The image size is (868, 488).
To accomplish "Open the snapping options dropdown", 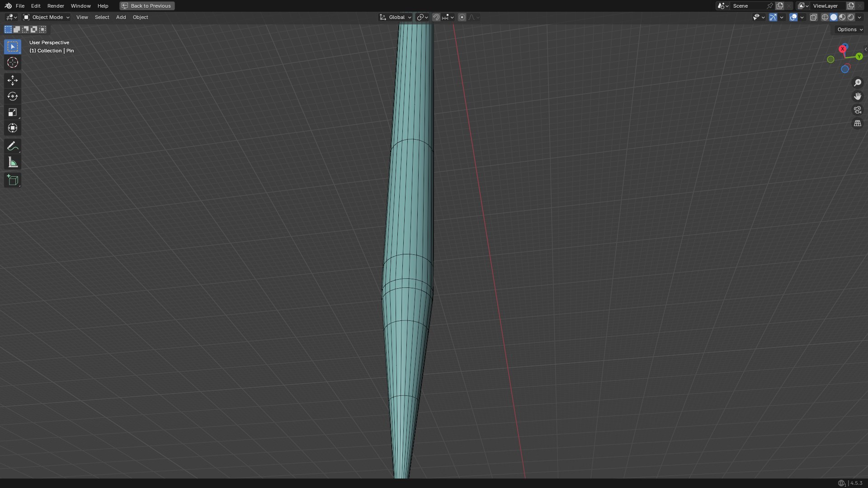I will pos(448,17).
